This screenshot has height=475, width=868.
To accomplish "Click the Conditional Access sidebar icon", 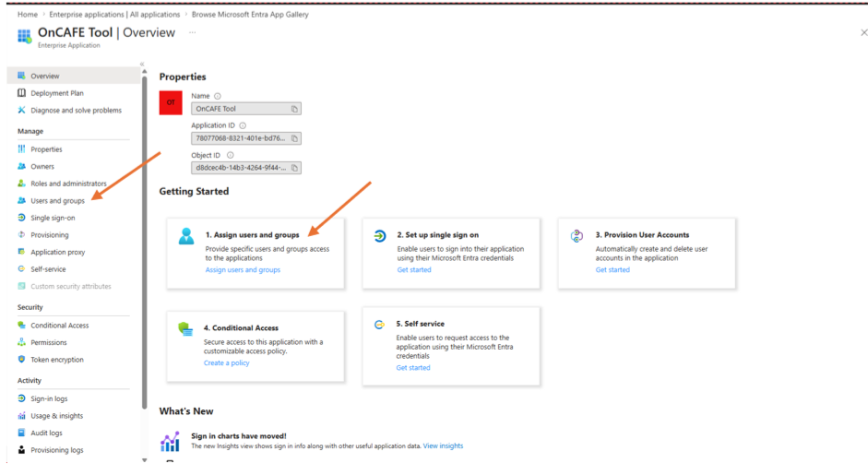I will (21, 325).
